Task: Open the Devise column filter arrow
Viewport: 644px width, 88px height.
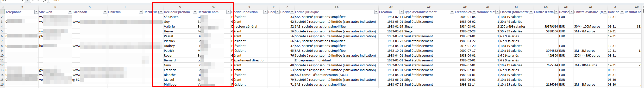Action: click(x=571, y=12)
